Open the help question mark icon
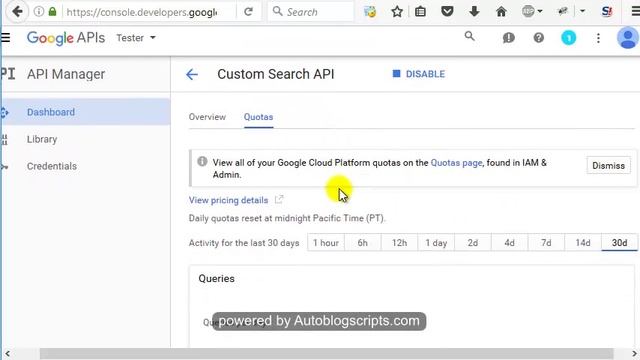 coord(538,38)
